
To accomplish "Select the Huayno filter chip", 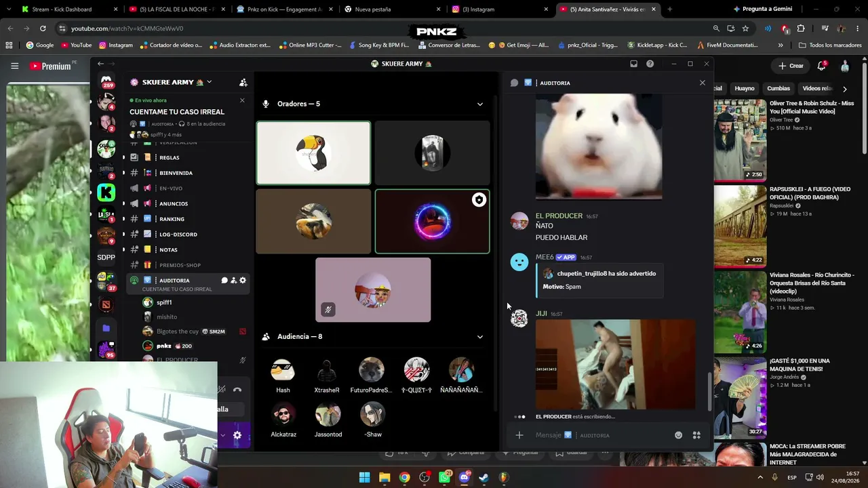I will click(x=745, y=89).
